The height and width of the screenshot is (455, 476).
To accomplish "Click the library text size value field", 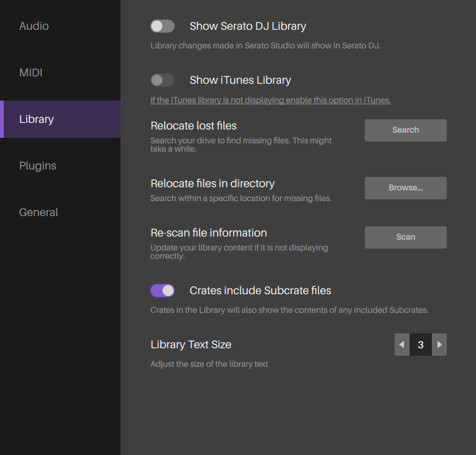I will [421, 345].
